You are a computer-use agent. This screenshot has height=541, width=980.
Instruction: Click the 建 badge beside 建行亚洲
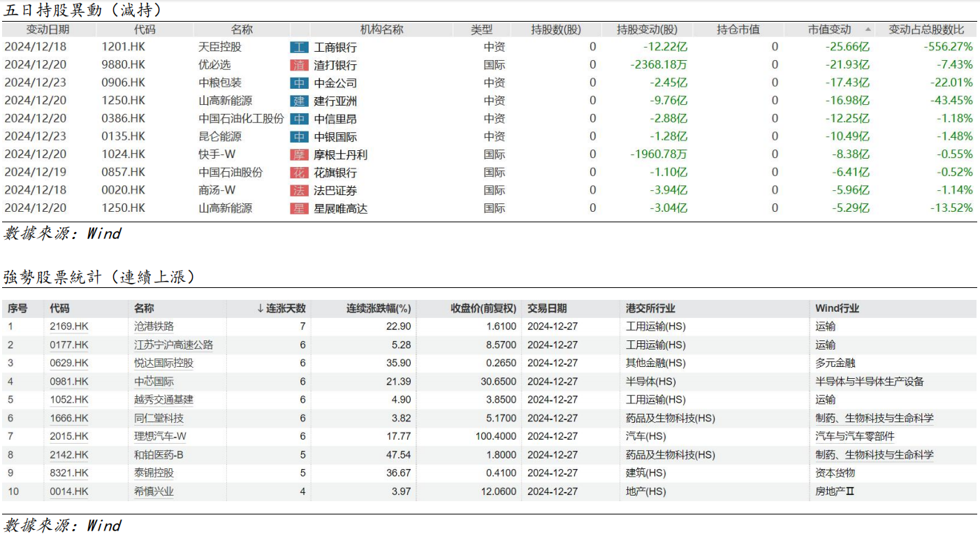pos(299,101)
